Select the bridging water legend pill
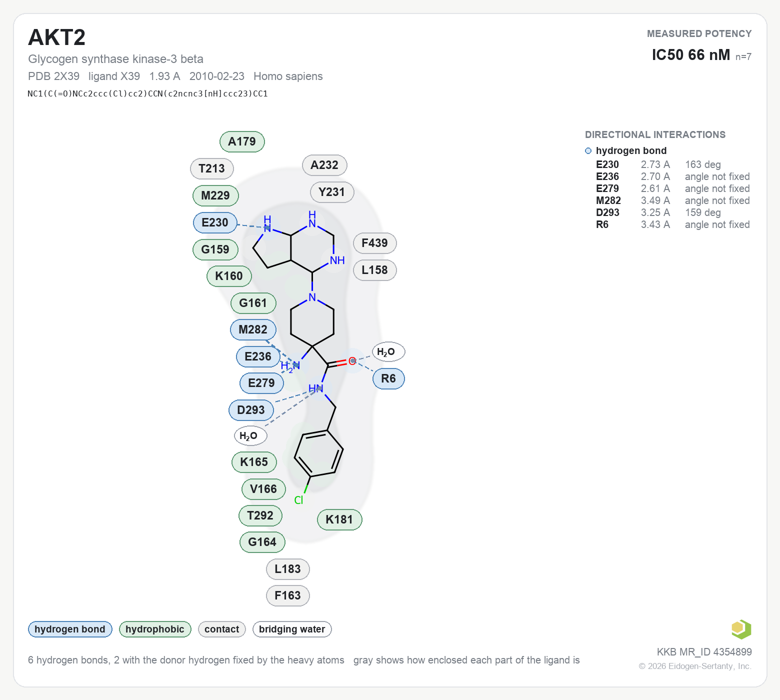This screenshot has width=780, height=700. (292, 629)
